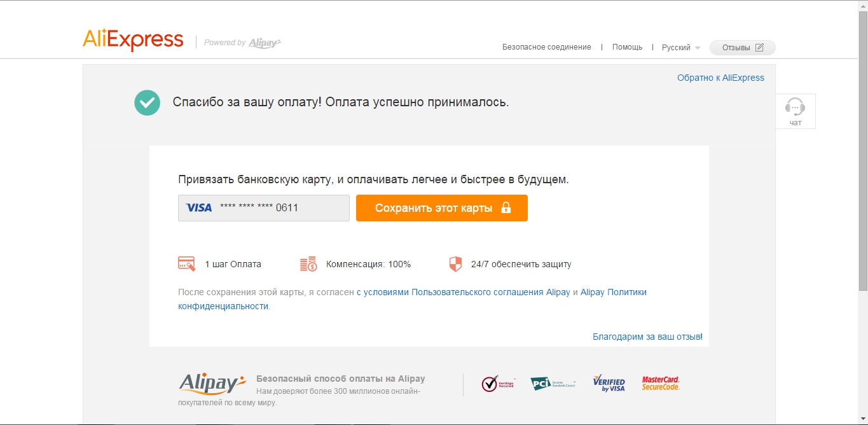
Task: Open the Русский language dropdown
Action: tap(681, 48)
